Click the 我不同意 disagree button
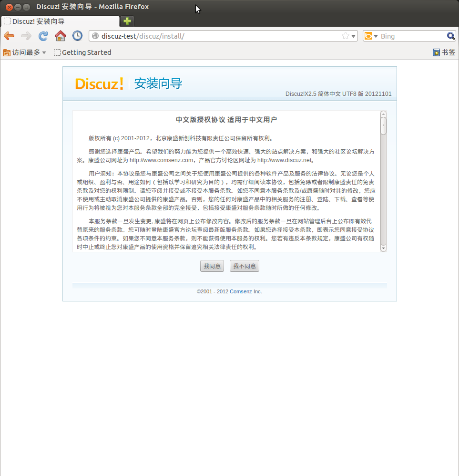The width and height of the screenshot is (459, 476). [x=245, y=266]
